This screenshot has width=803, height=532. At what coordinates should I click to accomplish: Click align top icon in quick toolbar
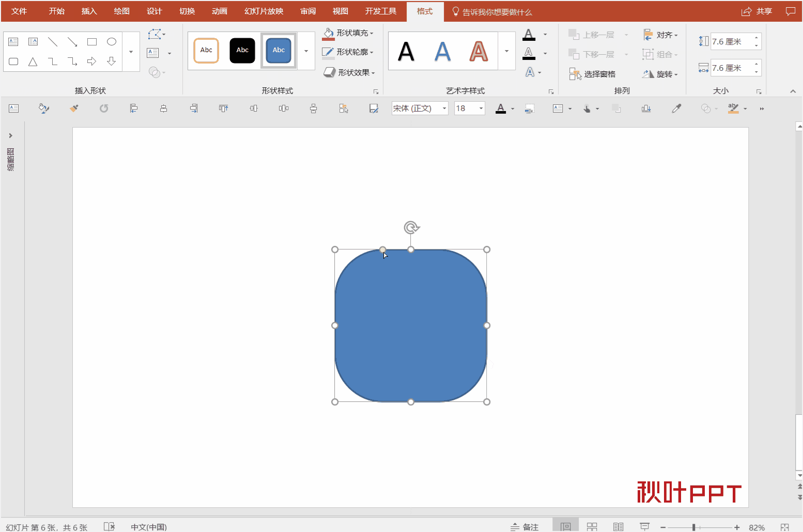coord(223,108)
